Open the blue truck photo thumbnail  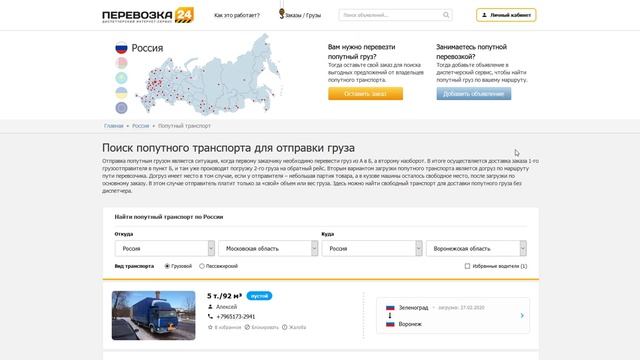pos(153,315)
